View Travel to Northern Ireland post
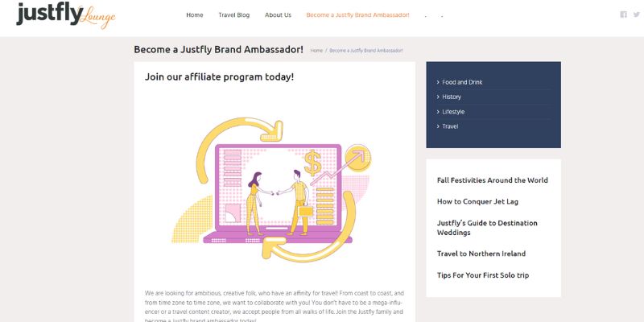Viewport: 644px width, 322px height. [x=481, y=254]
